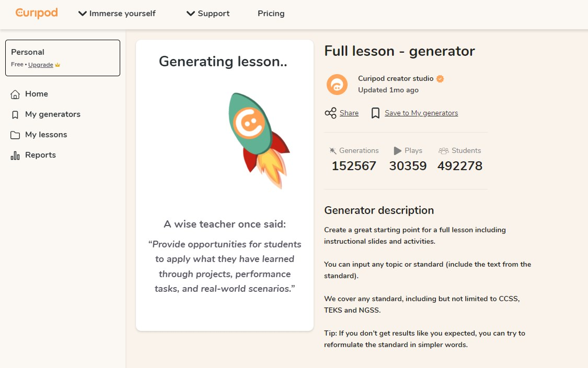Viewport: 588px width, 368px height.
Task: Click the Reports bar chart icon
Action: tap(15, 156)
